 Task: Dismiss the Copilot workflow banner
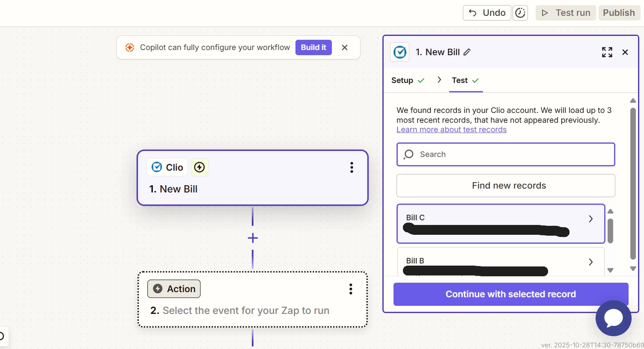pyautogui.click(x=345, y=47)
